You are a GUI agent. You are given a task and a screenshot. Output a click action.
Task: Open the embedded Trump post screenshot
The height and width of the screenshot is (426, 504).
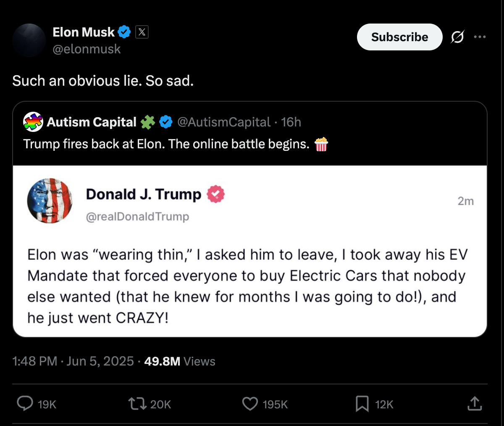250,252
